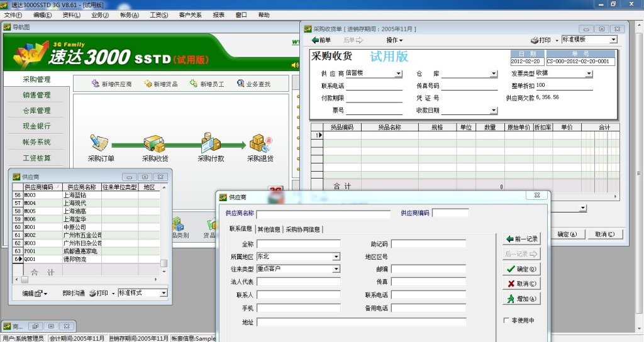Open the 文件(F) menu
Viewport: 644px width, 342px height.
(13, 15)
